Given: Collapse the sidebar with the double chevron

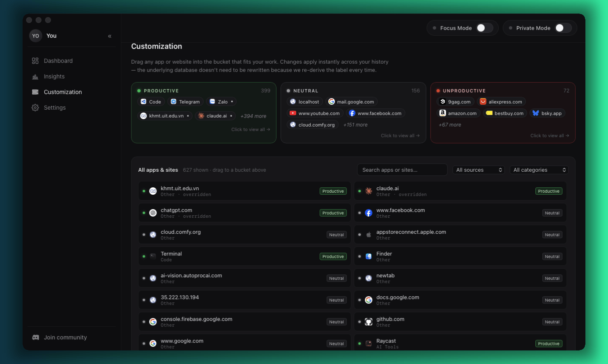Looking at the screenshot, I should 110,36.
